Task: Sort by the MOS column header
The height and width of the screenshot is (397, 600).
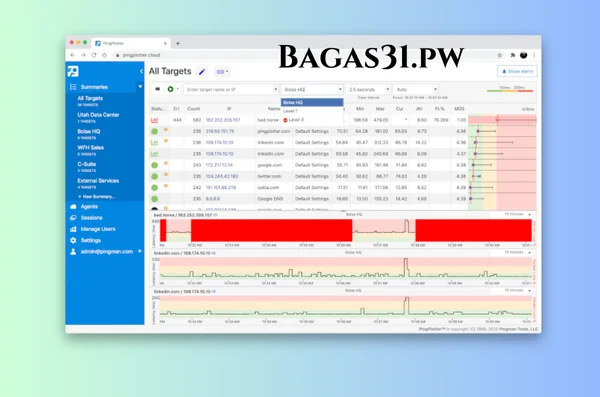Action: (459, 109)
